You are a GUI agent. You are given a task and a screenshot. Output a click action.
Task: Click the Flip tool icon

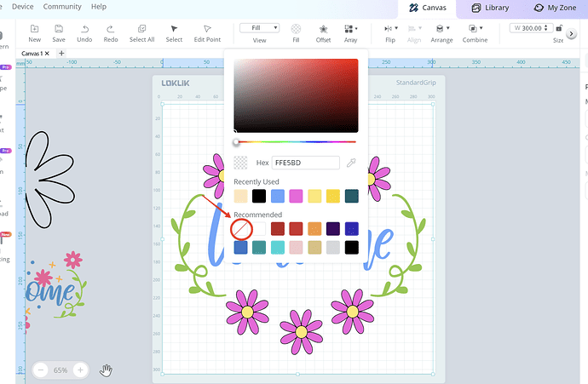coord(388,28)
